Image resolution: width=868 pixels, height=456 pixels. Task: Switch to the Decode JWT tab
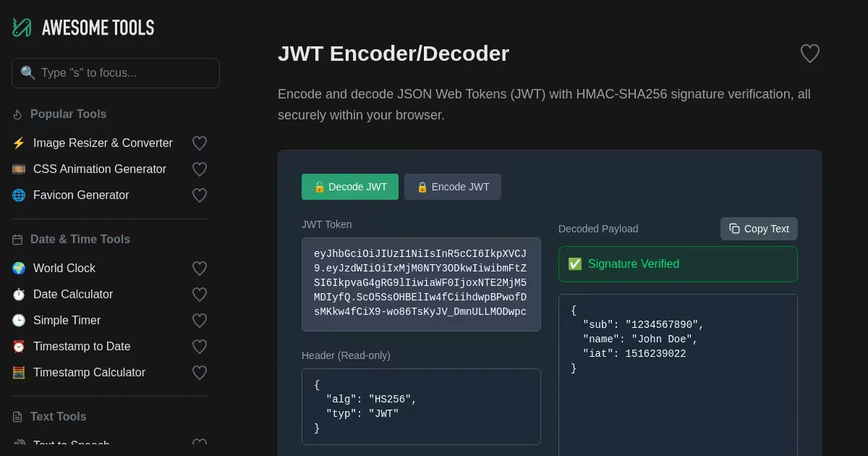click(350, 187)
